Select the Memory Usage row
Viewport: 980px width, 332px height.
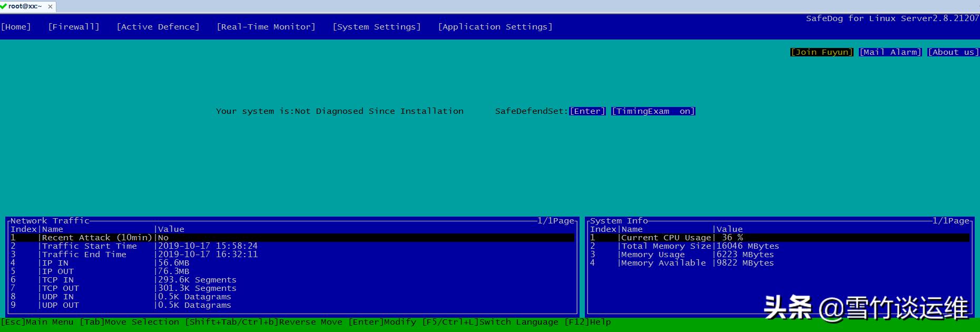pos(779,255)
